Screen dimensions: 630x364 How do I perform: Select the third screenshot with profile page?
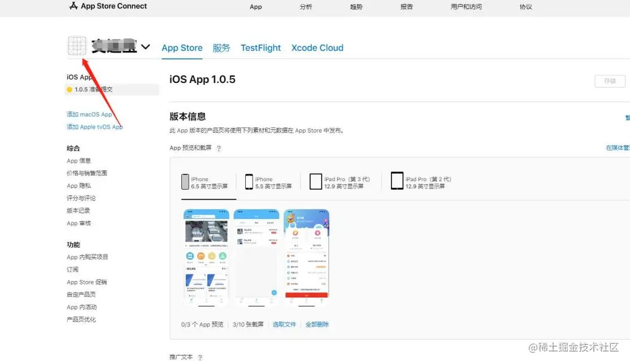pyautogui.click(x=307, y=258)
